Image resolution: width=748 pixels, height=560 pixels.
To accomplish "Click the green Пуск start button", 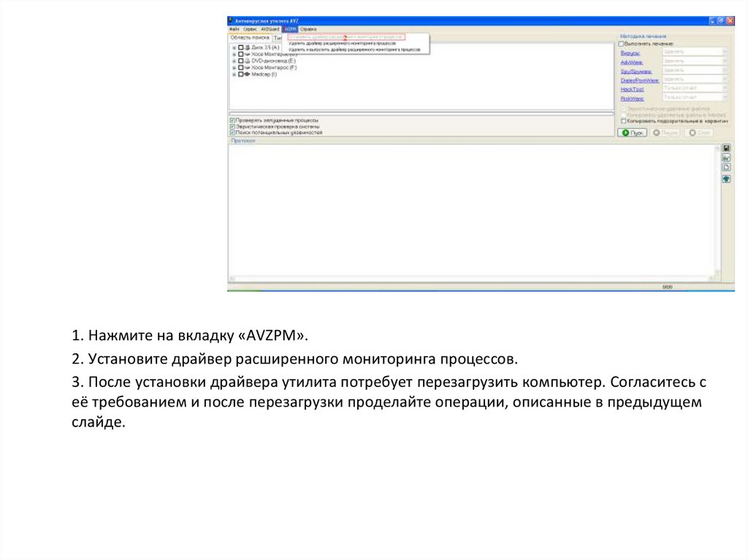I will pos(632,133).
